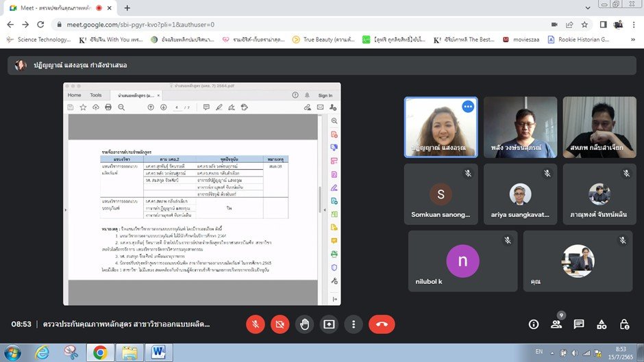Unmute the microphone in Meet
Screen dimensions: 644x362
[255, 324]
